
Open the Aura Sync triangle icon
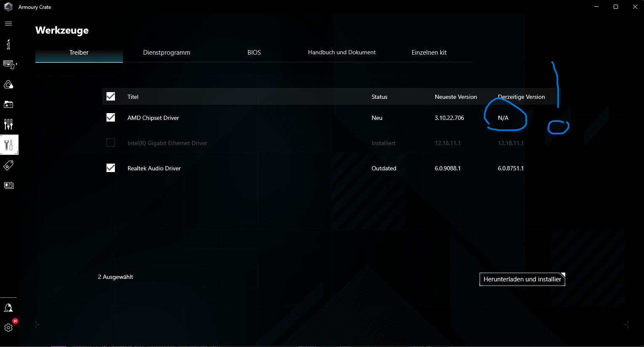coord(8,85)
